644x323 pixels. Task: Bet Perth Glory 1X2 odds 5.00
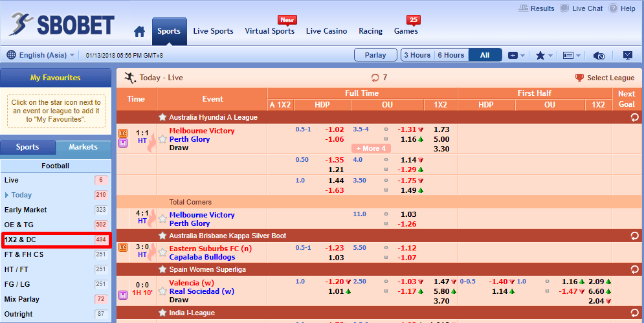(441, 139)
